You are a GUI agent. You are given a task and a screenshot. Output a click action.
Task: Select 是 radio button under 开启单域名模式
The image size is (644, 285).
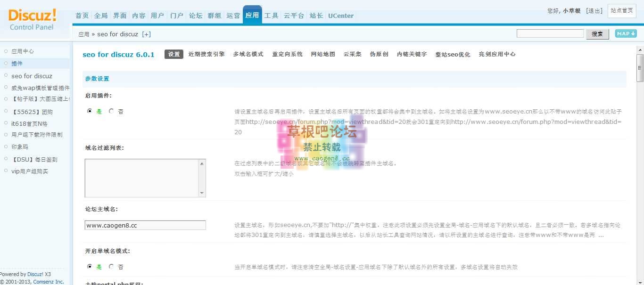(x=89, y=267)
